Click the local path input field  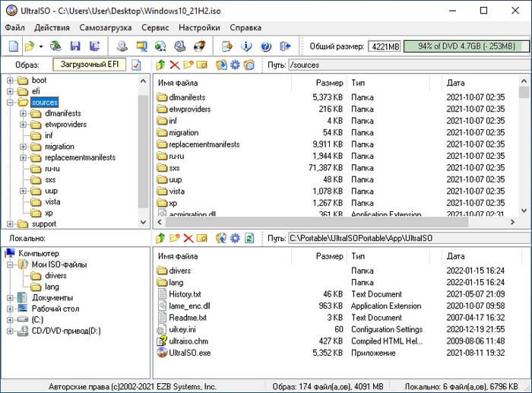[407, 239]
